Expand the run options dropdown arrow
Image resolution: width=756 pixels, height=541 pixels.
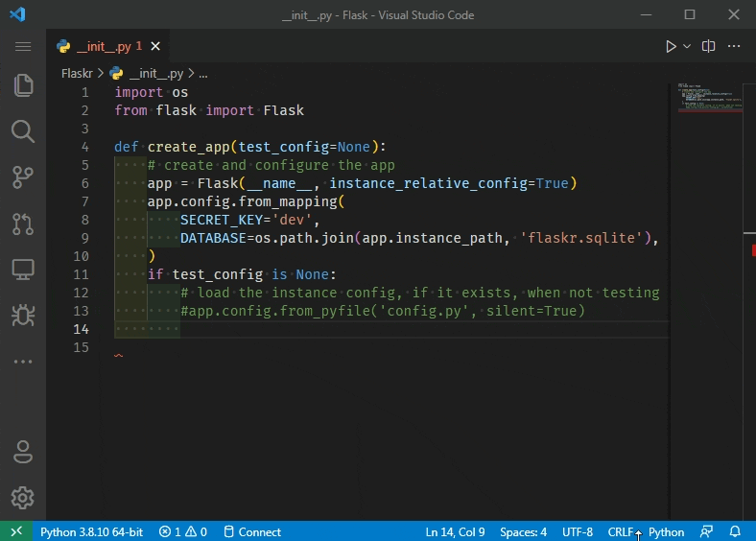pos(687,46)
